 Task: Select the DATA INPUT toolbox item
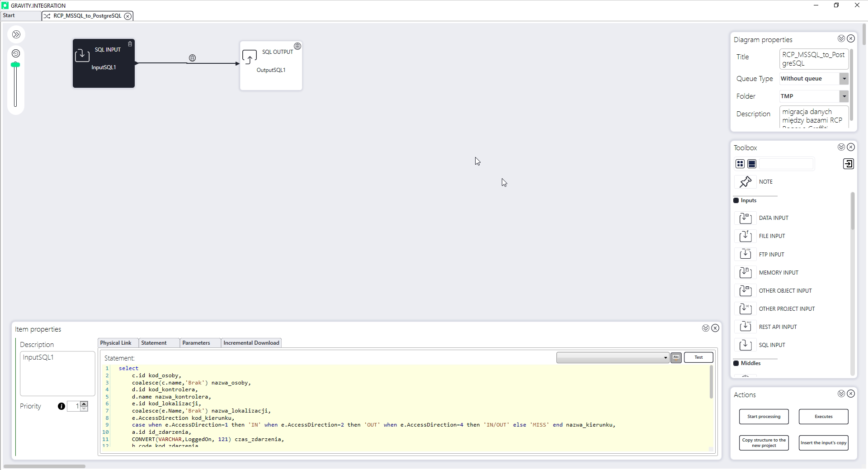(774, 218)
